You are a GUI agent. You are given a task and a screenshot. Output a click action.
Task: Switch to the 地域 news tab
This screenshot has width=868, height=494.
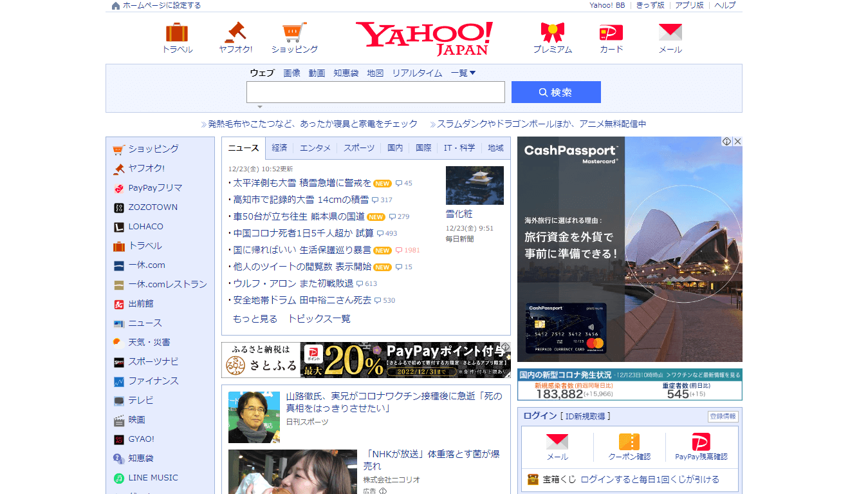tap(495, 148)
